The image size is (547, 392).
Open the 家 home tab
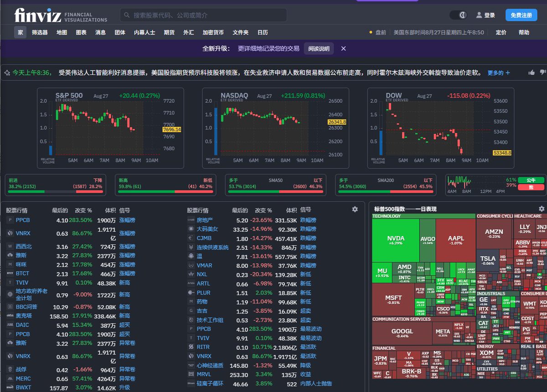[20, 32]
